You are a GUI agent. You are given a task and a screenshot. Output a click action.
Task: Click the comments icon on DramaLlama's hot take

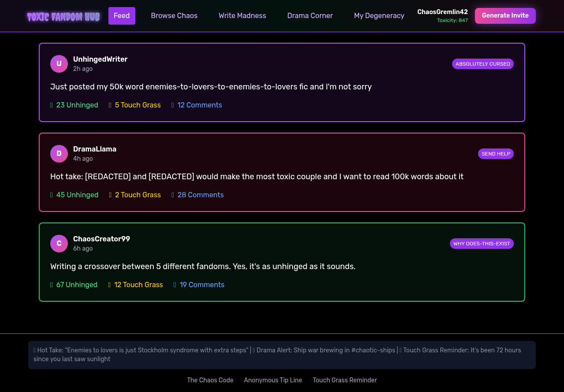click(172, 195)
